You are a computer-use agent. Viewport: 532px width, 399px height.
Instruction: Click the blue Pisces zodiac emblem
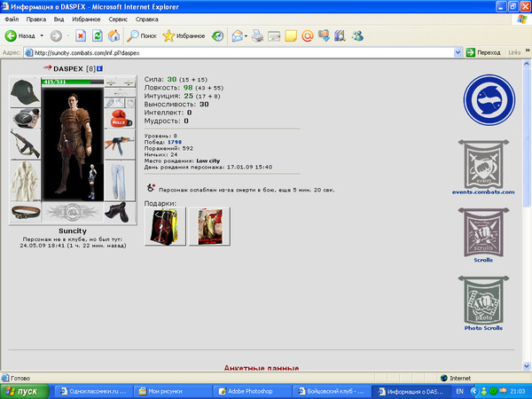pos(489,99)
